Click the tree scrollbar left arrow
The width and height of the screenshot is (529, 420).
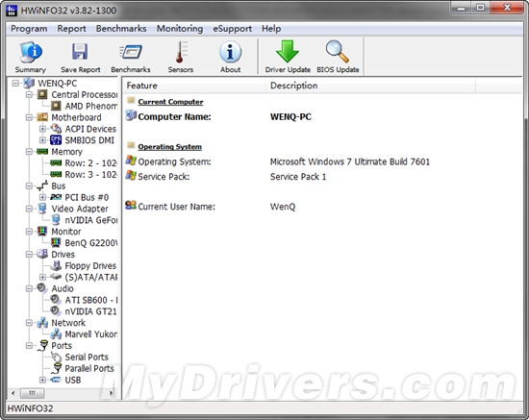[13, 393]
